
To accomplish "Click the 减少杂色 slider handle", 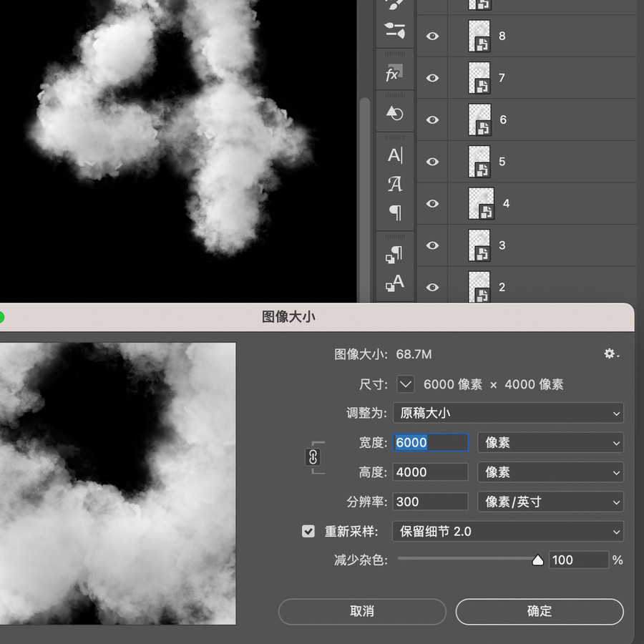I will 537,560.
